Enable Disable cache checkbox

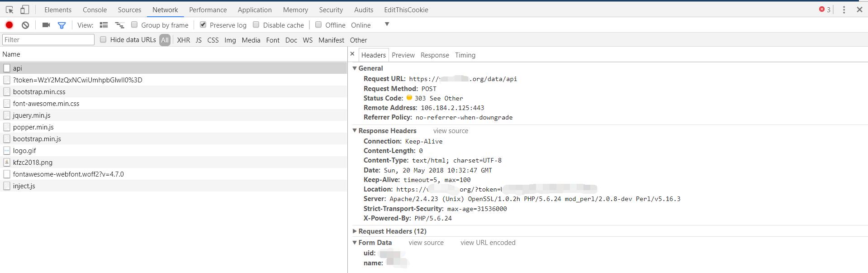(x=256, y=24)
